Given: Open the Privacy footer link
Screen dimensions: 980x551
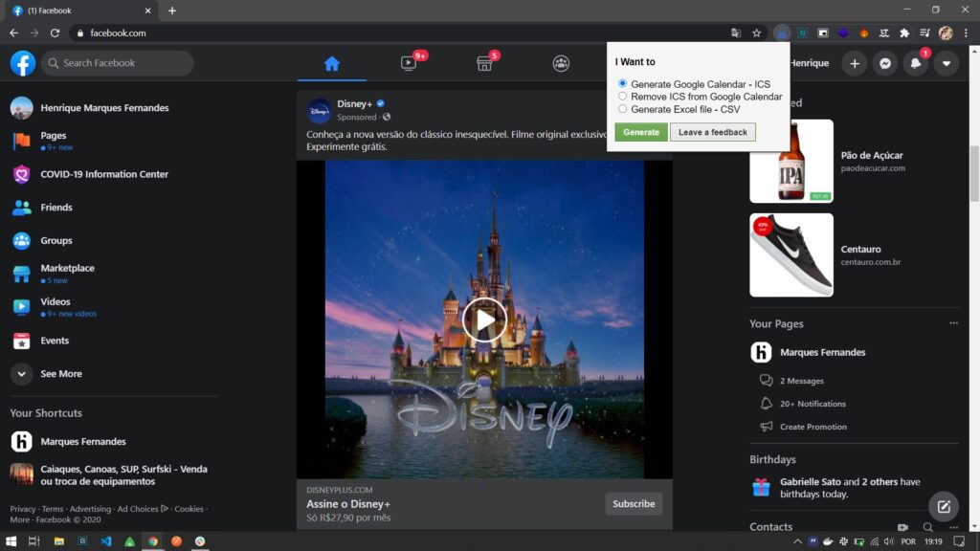Looking at the screenshot, I should 23,509.
